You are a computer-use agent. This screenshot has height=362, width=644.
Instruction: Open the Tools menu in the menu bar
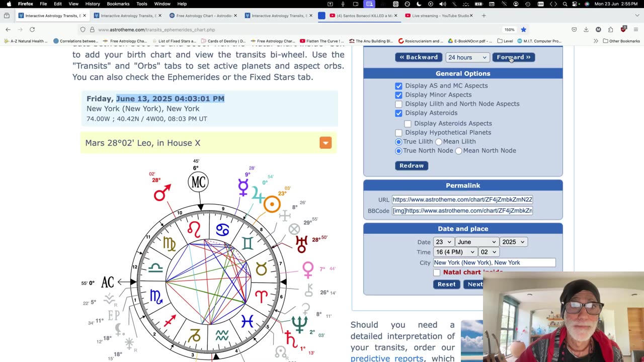[x=142, y=4]
